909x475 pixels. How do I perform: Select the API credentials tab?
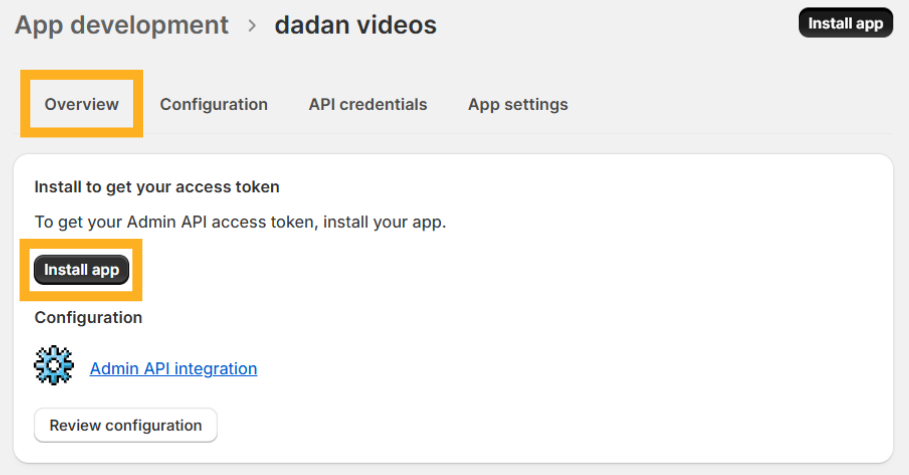tap(367, 104)
